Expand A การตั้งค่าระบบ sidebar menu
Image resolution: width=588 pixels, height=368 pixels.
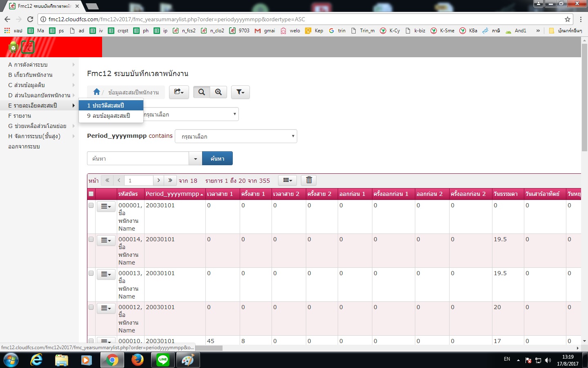[x=39, y=65]
